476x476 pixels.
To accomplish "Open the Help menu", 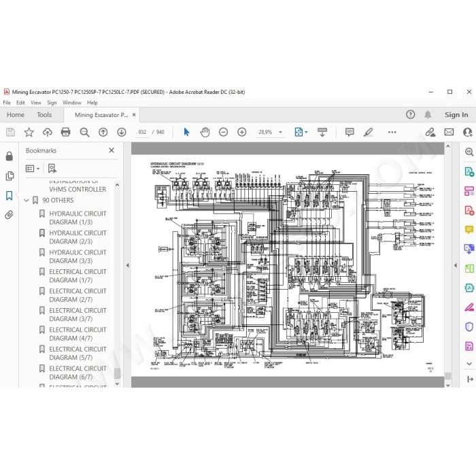I will click(x=92, y=103).
